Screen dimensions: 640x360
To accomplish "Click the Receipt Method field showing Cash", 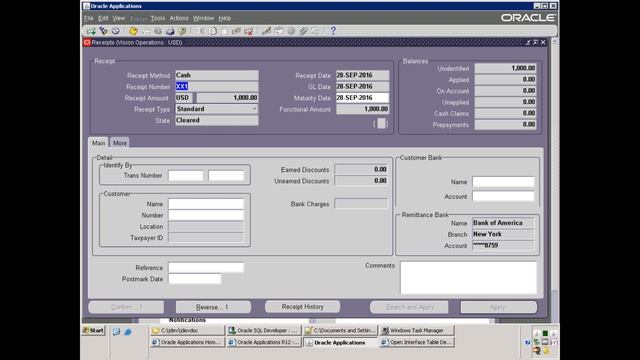I will pos(217,75).
